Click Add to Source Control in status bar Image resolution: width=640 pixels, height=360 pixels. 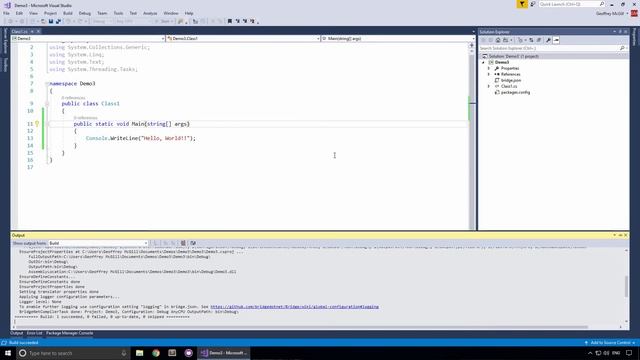610,343
